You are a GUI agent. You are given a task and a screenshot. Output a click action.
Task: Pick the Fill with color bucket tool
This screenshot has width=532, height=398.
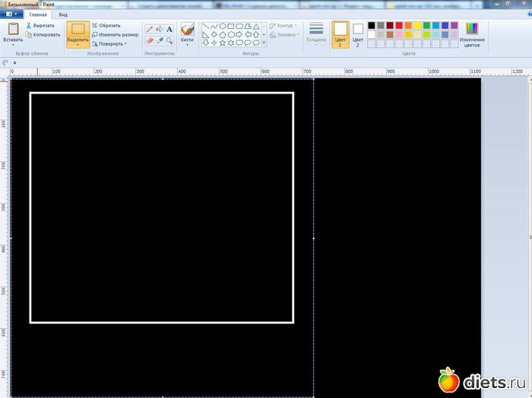click(160, 29)
